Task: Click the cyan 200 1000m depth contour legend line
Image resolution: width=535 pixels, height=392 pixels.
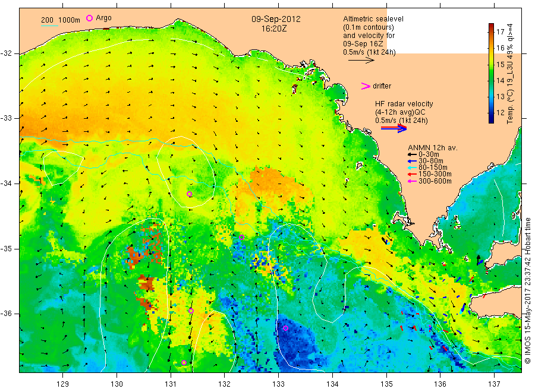Action: click(x=49, y=26)
